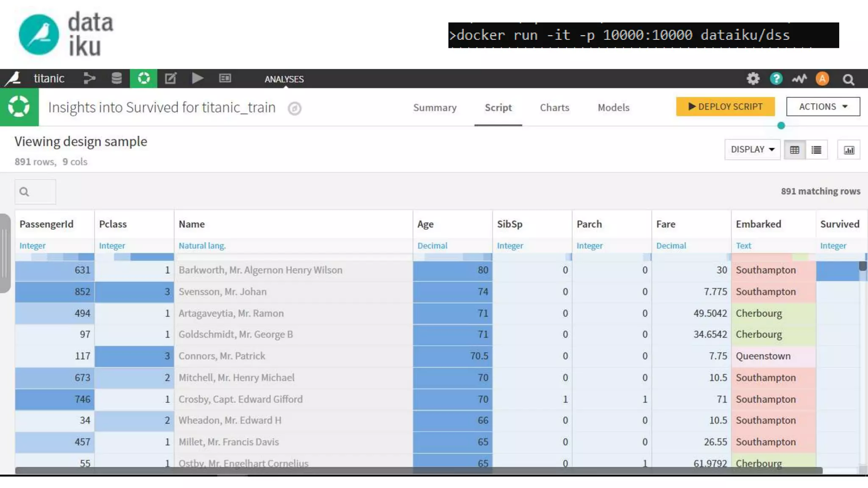Expand the DISPLAY dropdown

click(752, 150)
